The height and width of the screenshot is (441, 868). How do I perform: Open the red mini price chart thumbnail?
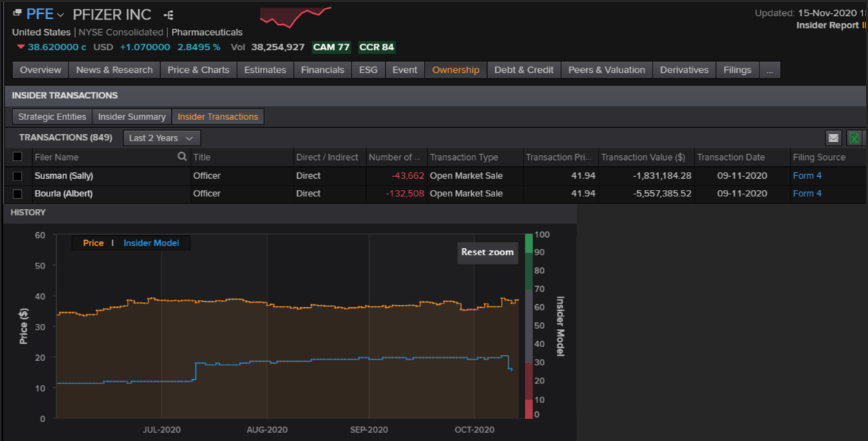point(296,17)
